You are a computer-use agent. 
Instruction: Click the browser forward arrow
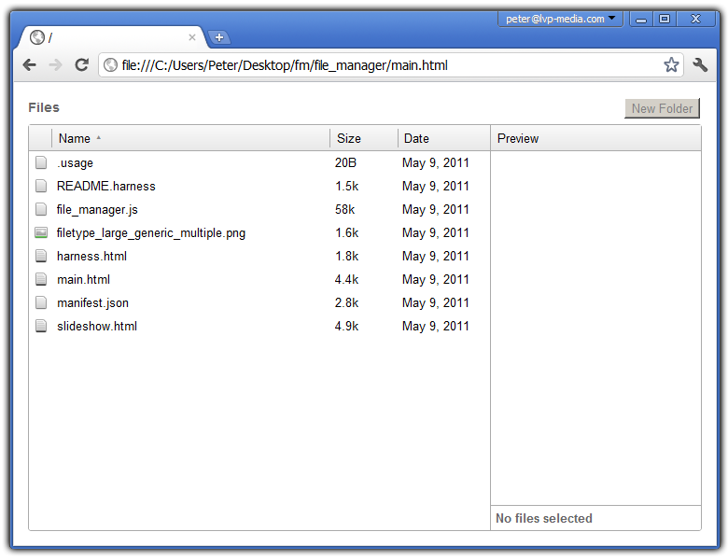(x=55, y=65)
